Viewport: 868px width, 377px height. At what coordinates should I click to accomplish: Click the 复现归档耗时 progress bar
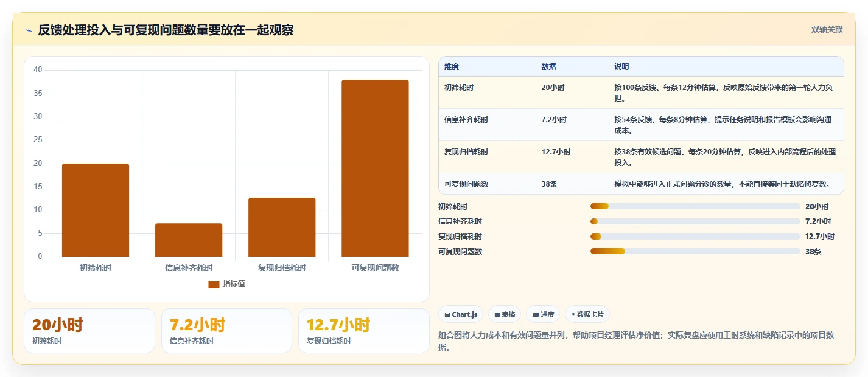(x=695, y=237)
